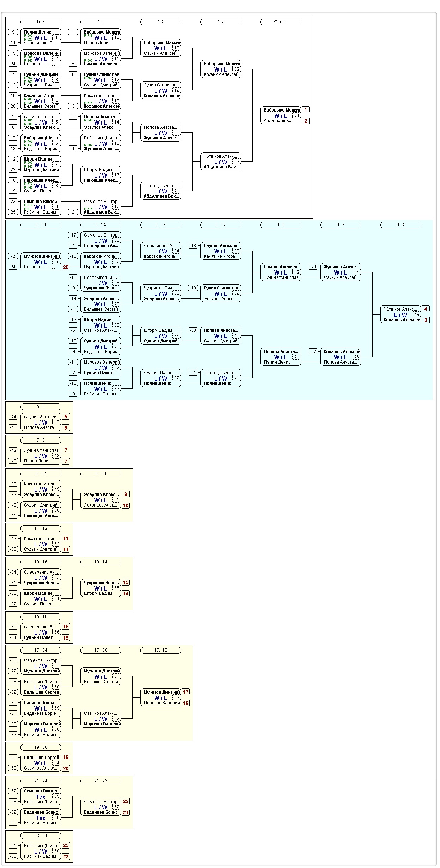Open match number 68 for 23rd place
Viewport: 440px width, 868px height.
point(57,851)
